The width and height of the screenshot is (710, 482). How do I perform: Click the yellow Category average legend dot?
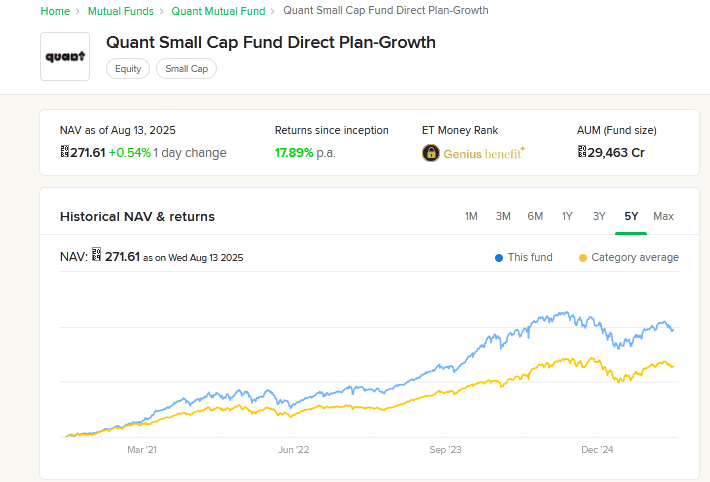coord(583,258)
